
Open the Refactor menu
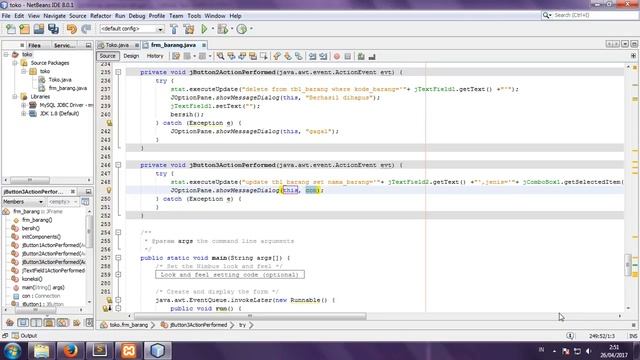100,16
